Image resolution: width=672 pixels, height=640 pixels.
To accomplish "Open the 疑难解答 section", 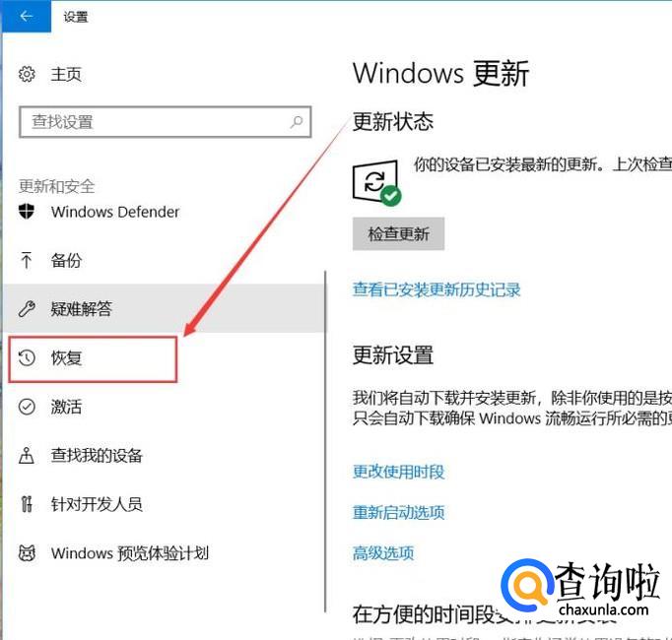I will tap(165, 308).
